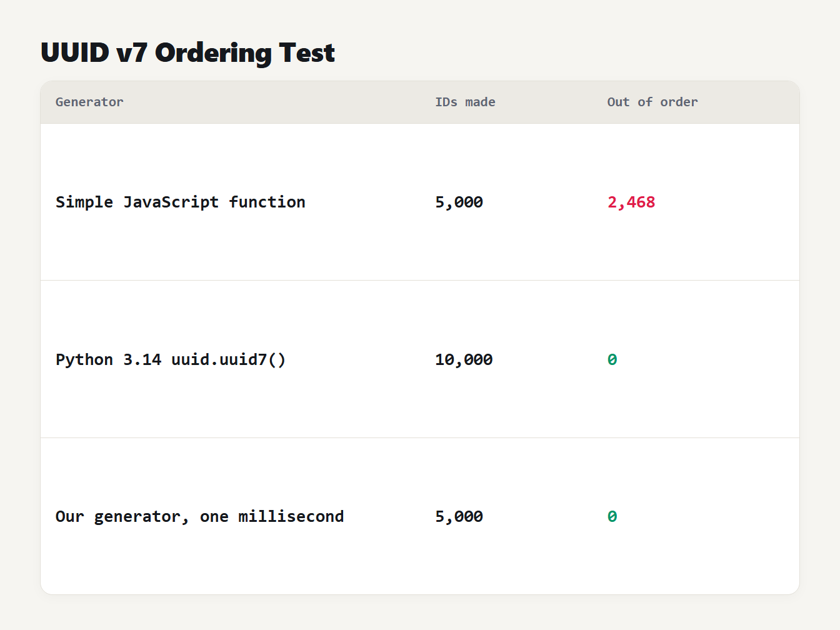
Task: Click the 'UUID v7 Ordering Test' heading
Action: 187,53
